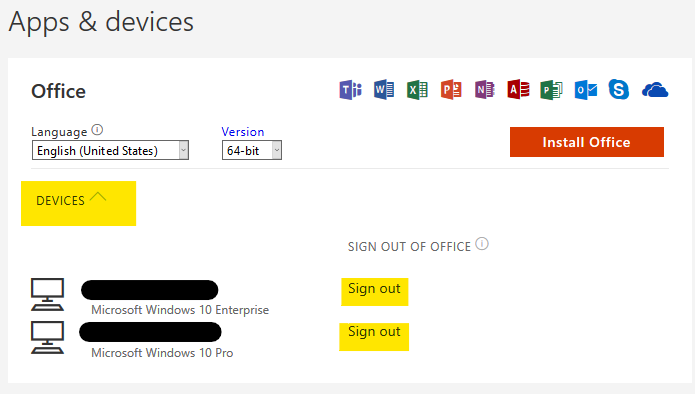Click the Skype app icon
695x394 pixels.
[x=619, y=90]
